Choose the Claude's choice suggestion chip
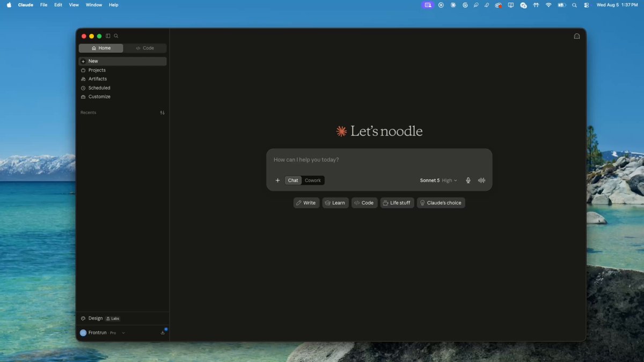This screenshot has height=362, width=644. (x=441, y=203)
